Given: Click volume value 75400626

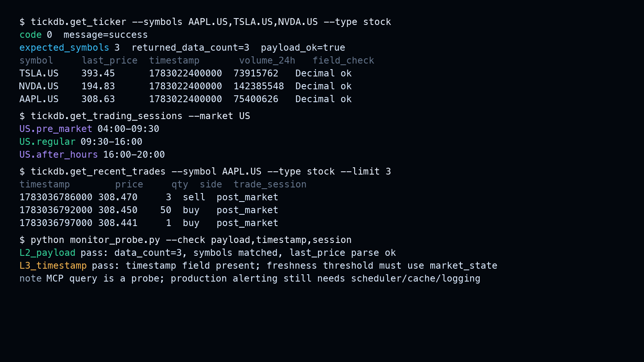Looking at the screenshot, I should (x=256, y=99).
